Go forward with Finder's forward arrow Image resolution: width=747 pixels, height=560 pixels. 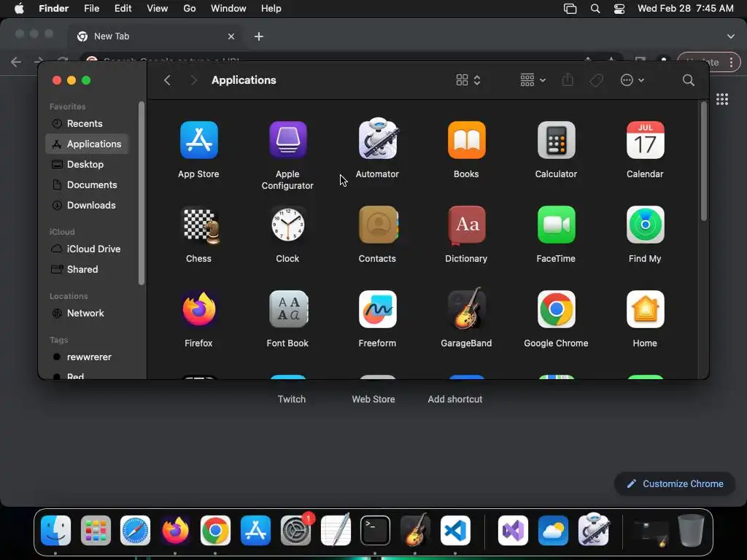[x=193, y=80]
